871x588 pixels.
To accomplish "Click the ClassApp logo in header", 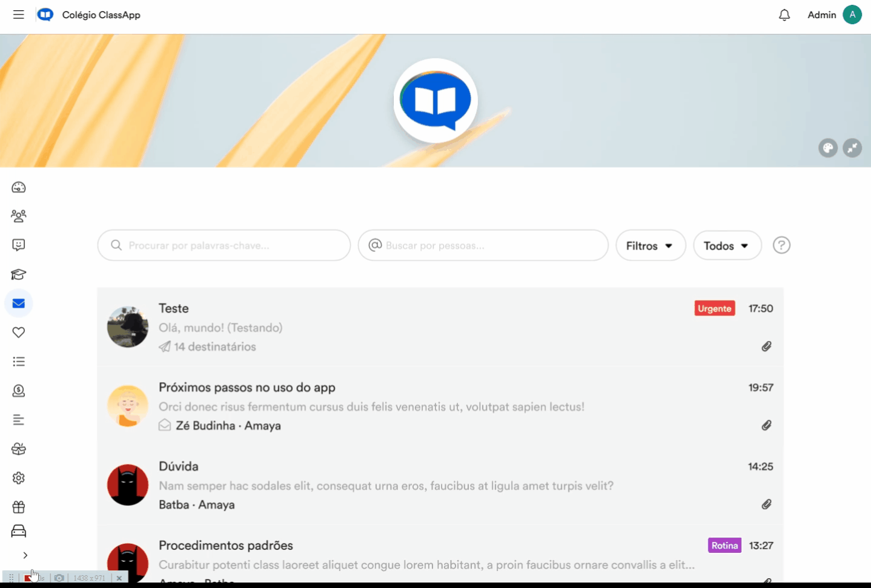I will pyautogui.click(x=45, y=15).
